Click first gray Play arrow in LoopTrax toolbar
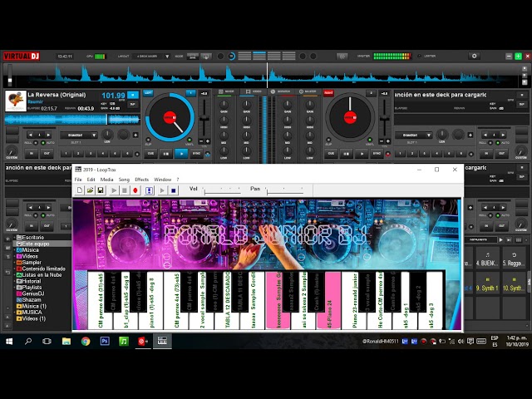This screenshot has height=399, width=532. pos(114,190)
